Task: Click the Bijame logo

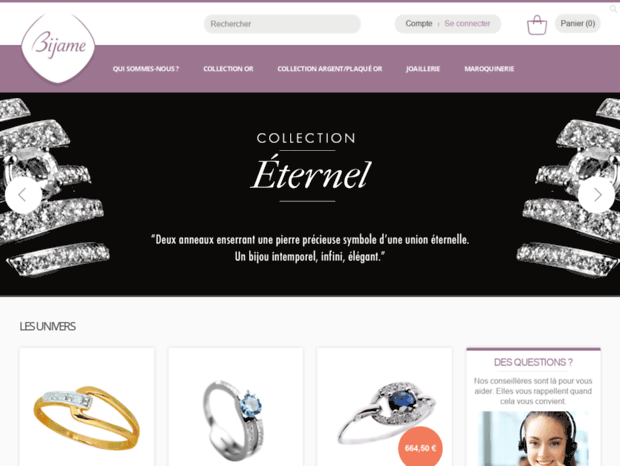Action: [x=58, y=47]
